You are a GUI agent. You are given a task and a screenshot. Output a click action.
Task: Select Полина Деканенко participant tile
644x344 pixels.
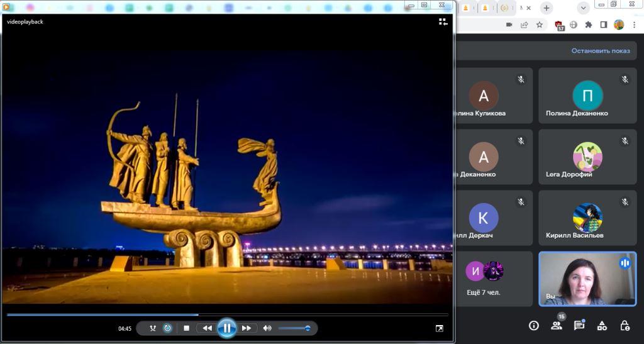pos(587,96)
